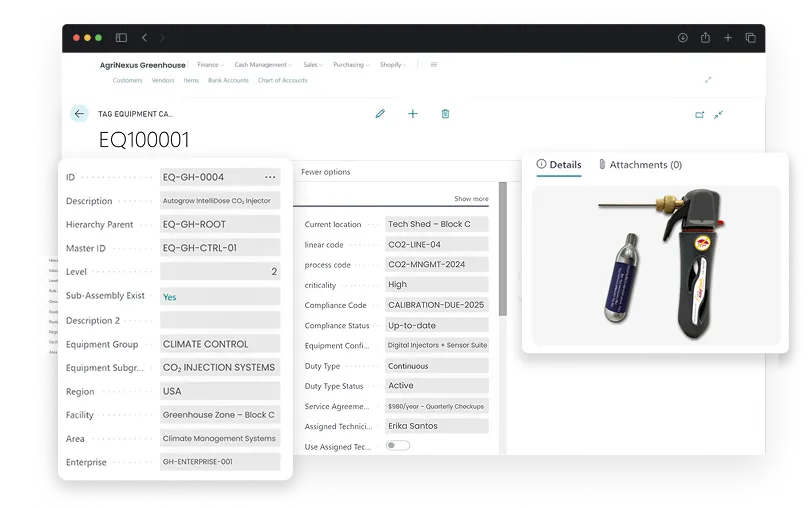Screen dimensions: 812x508
Task: Switch to the Attachments (0) tab
Action: click(640, 165)
